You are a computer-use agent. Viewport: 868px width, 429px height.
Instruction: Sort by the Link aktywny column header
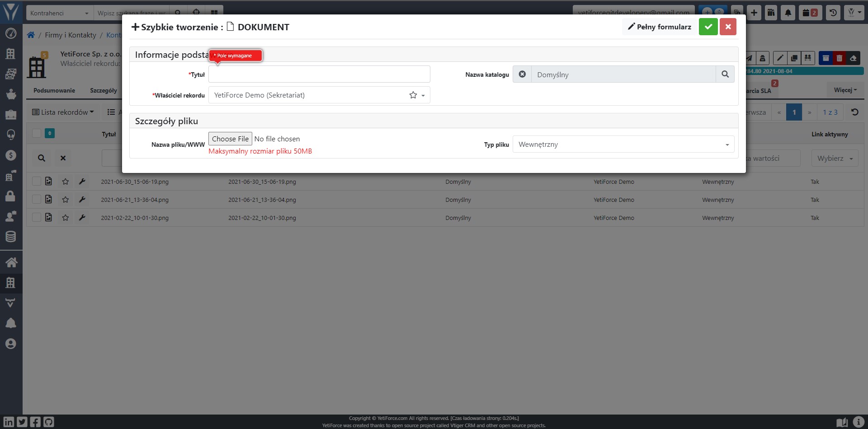coord(830,134)
